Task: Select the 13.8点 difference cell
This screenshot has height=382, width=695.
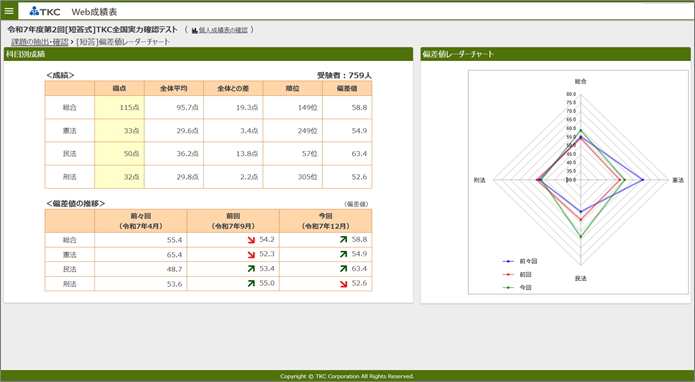Action: tap(233, 154)
